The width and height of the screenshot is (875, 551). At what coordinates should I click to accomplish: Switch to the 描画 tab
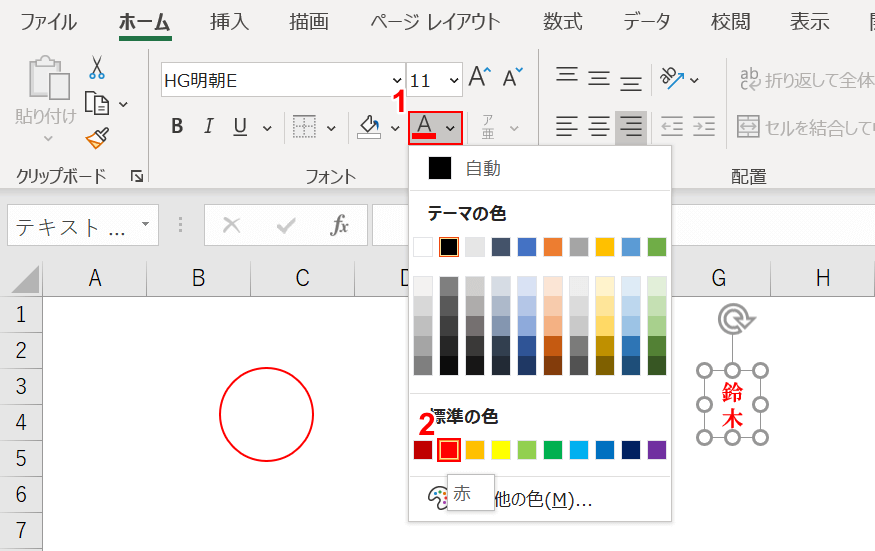309,22
